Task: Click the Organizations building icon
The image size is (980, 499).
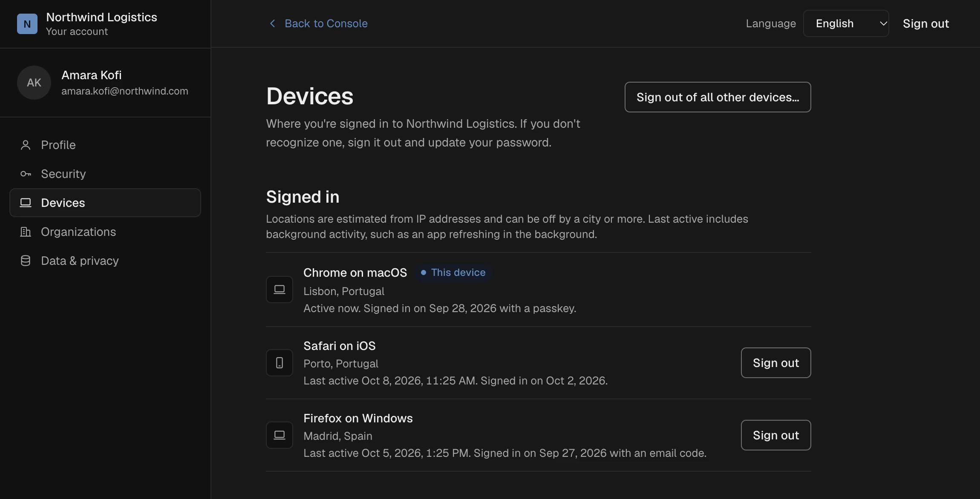Action: 26,232
